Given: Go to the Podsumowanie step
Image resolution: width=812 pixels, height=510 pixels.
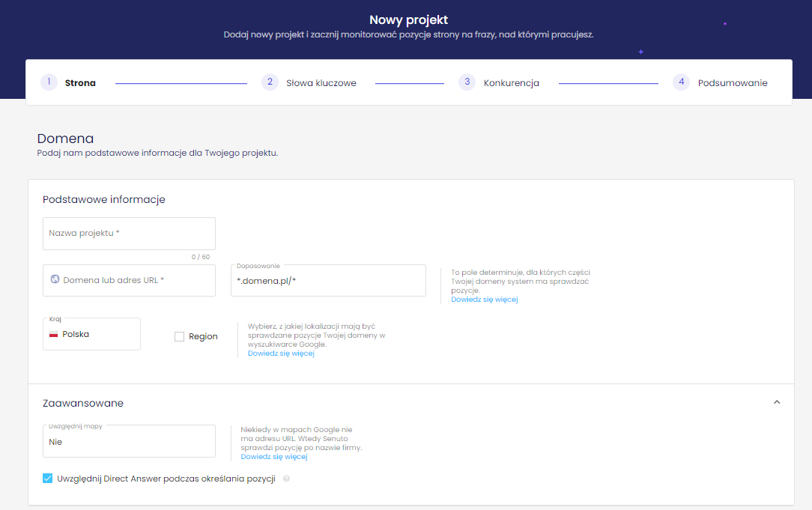Looking at the screenshot, I should tap(732, 83).
